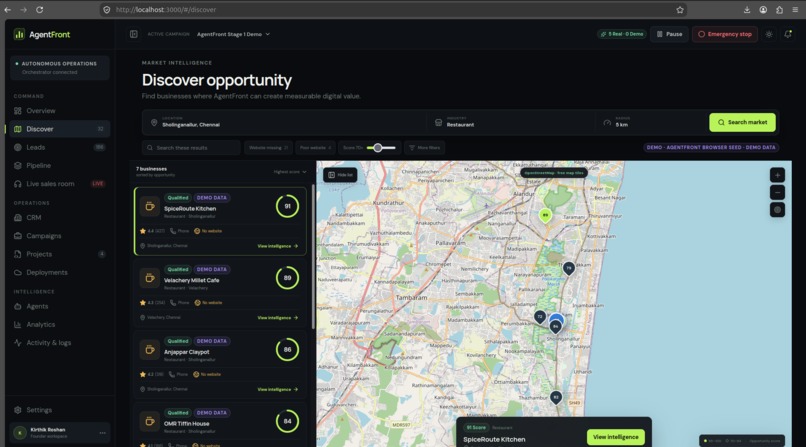Go to the Campaigns page
The image size is (806, 447).
[x=60, y=236]
